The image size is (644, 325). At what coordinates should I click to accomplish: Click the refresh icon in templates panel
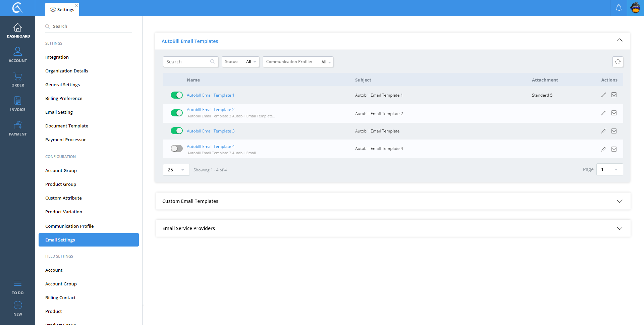point(618,62)
